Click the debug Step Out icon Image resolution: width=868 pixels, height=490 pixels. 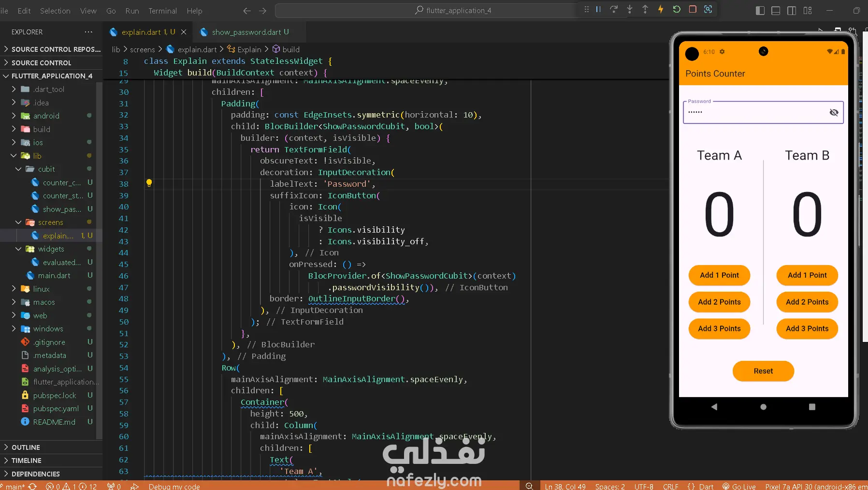pyautogui.click(x=645, y=9)
